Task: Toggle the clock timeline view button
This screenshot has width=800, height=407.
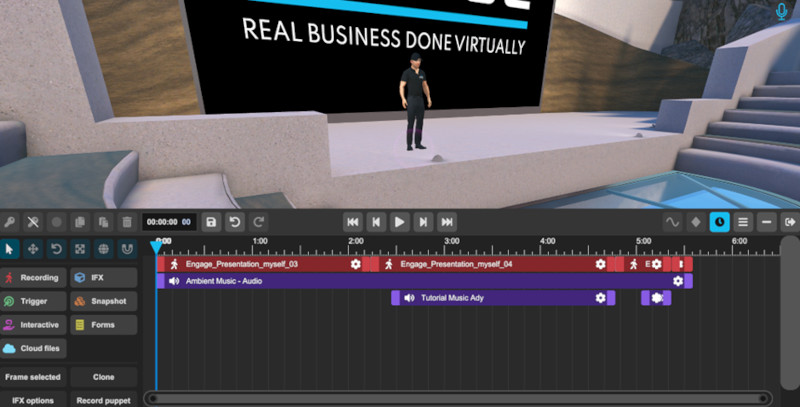Action: [719, 222]
